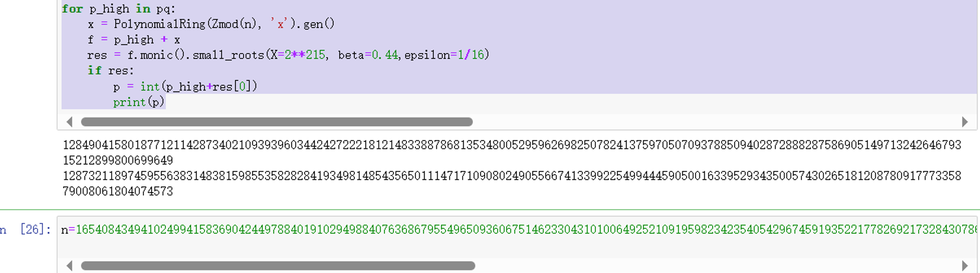Click right arrow of cell 26 scrollbar
This screenshot has width=980, height=273.
(964, 266)
